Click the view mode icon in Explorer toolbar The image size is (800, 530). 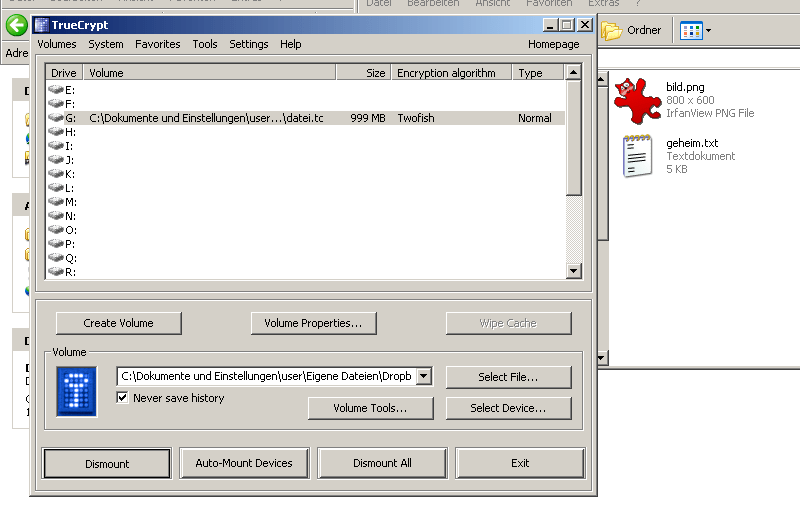point(691,31)
